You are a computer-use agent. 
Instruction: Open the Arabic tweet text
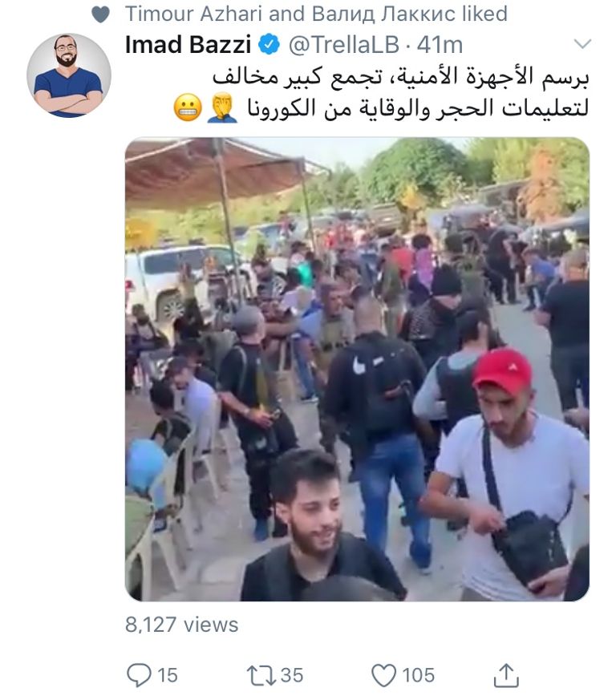[382, 93]
